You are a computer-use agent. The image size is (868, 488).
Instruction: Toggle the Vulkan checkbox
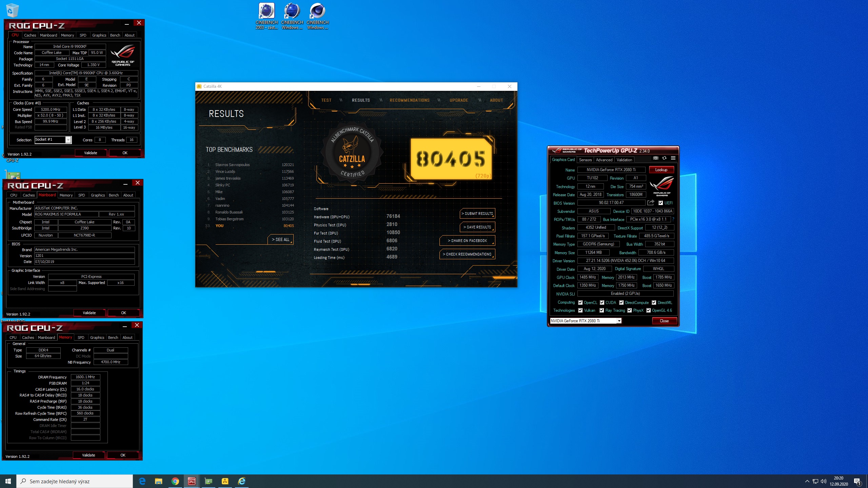click(580, 310)
